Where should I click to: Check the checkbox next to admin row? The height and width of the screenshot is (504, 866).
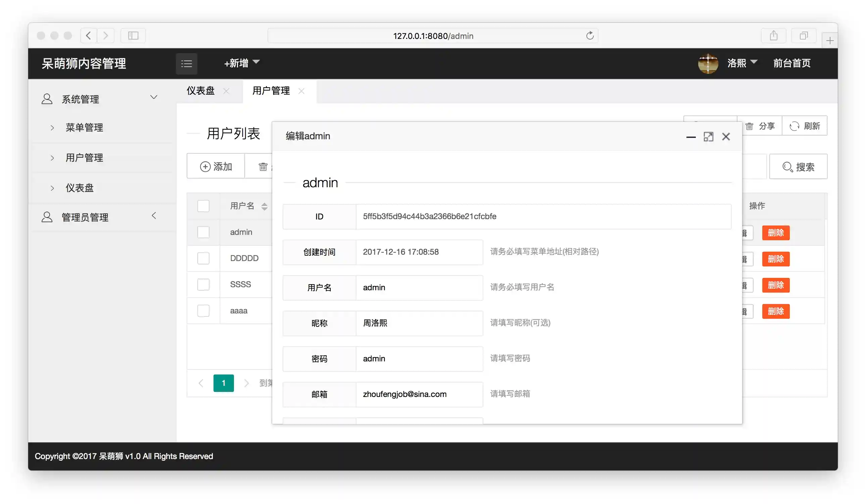pyautogui.click(x=203, y=232)
